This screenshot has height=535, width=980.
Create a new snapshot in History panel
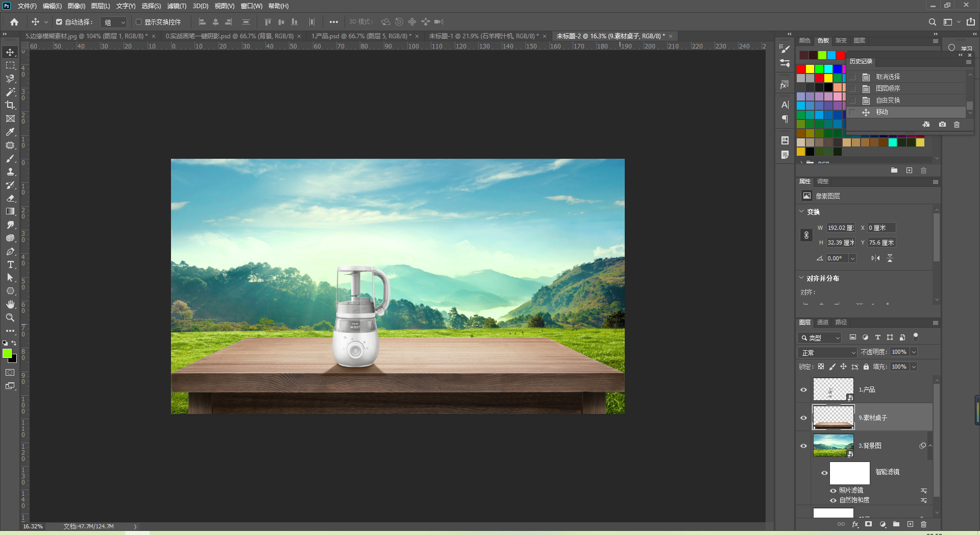click(942, 125)
